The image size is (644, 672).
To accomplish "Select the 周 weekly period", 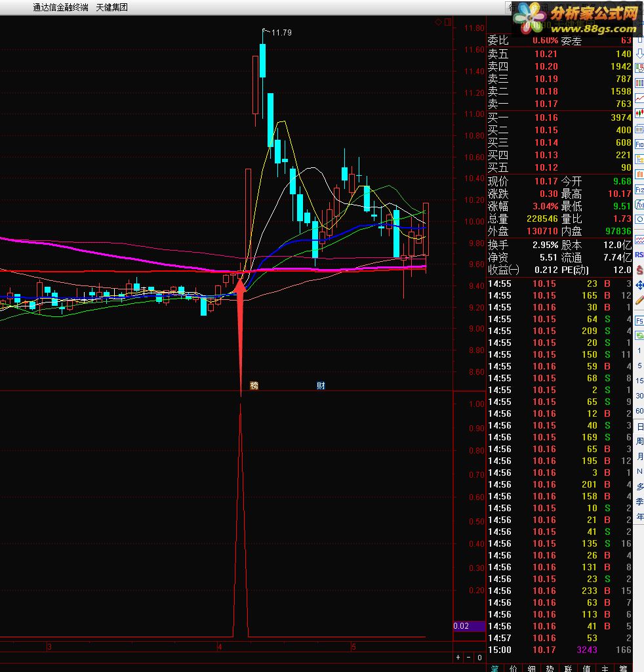I will tap(639, 442).
